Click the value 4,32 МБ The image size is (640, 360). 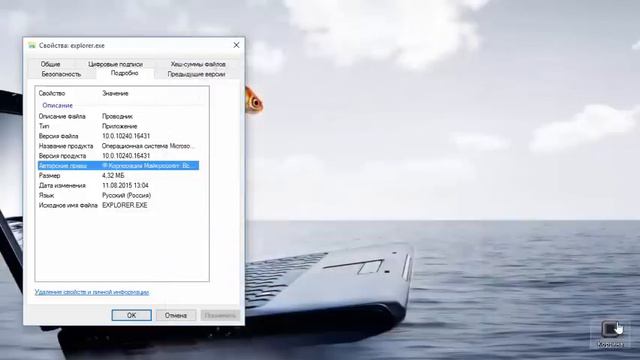[113, 176]
